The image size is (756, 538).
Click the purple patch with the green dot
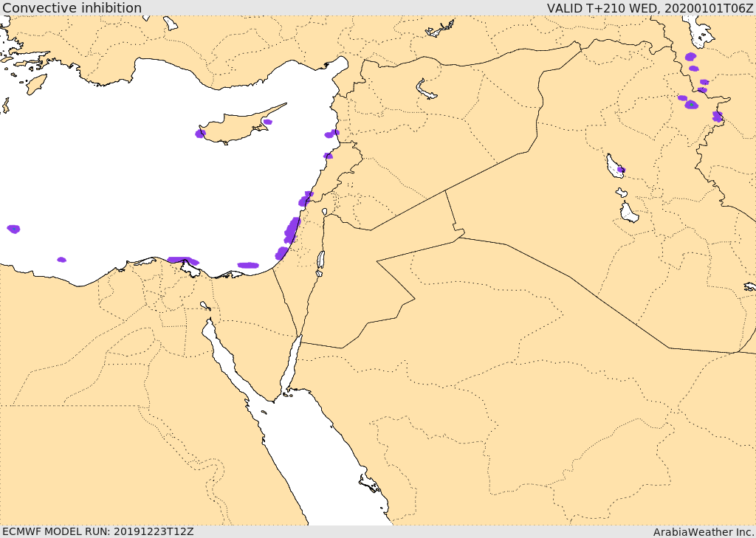click(x=691, y=105)
